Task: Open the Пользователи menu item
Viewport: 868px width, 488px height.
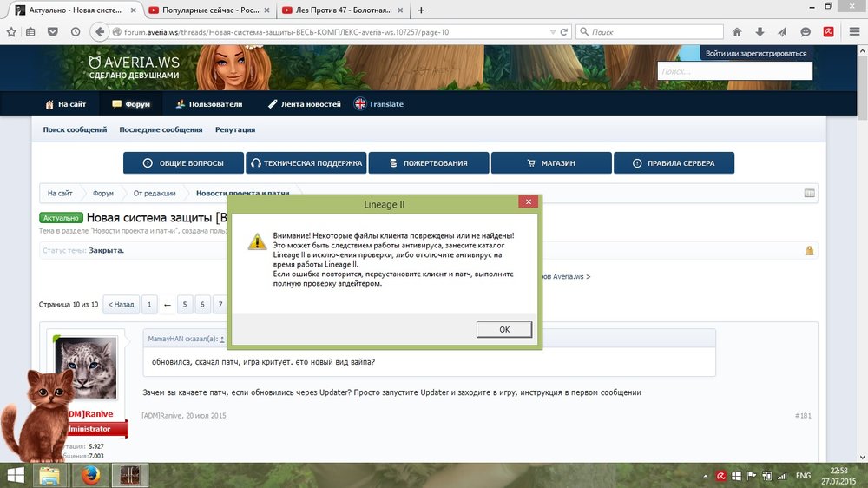Action: [x=208, y=104]
